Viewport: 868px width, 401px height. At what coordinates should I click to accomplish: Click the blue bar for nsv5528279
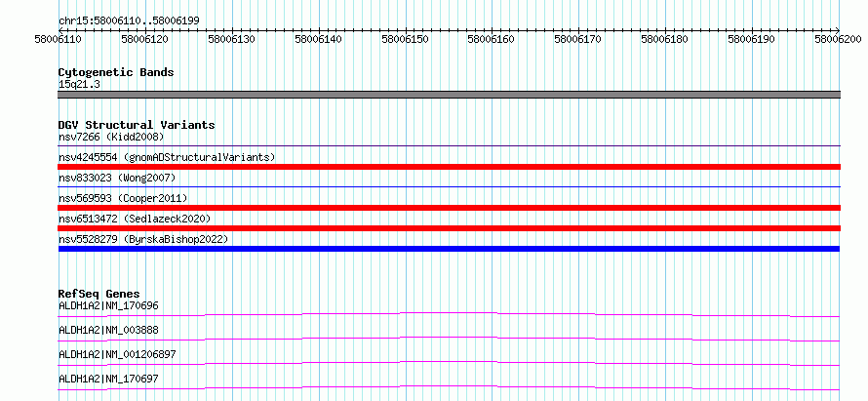(449, 249)
